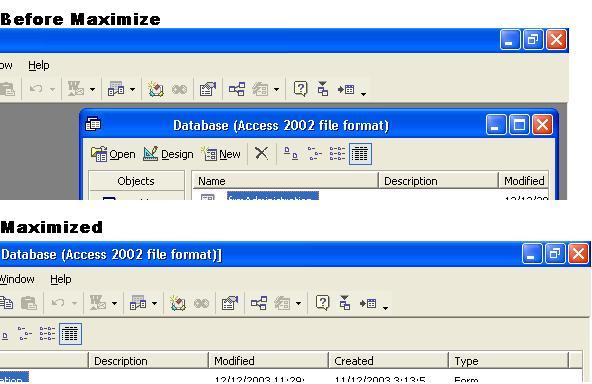
Task: Click 'Form' type cell in Maximized list
Action: 466,379
